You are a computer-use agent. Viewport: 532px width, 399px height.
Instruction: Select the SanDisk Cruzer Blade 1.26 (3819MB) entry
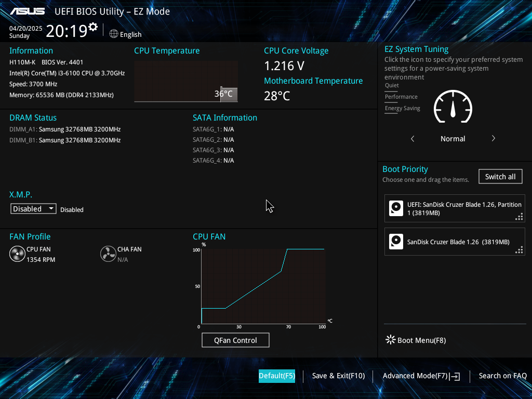click(x=455, y=242)
